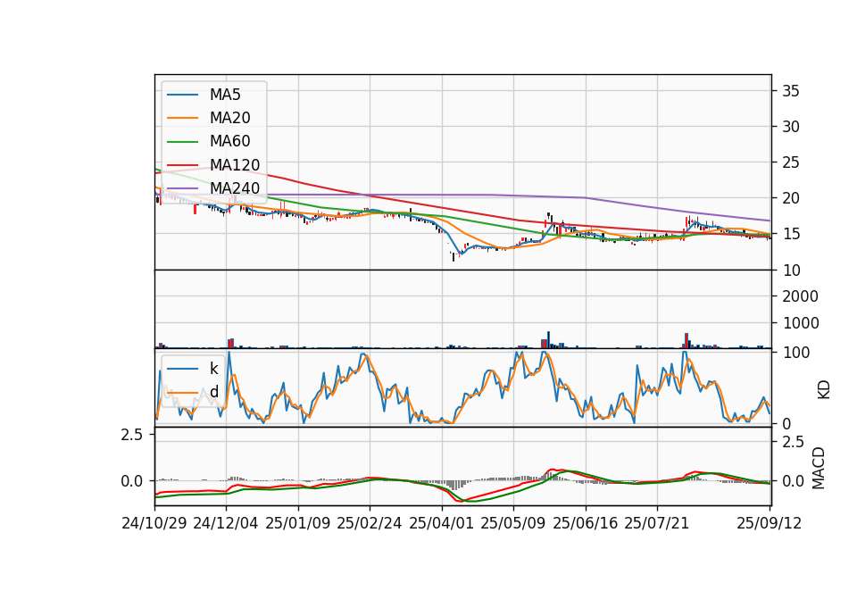Click the left MACD axis value 0.0
Image resolution: width=857 pixels, height=616 pixels.
(132, 481)
